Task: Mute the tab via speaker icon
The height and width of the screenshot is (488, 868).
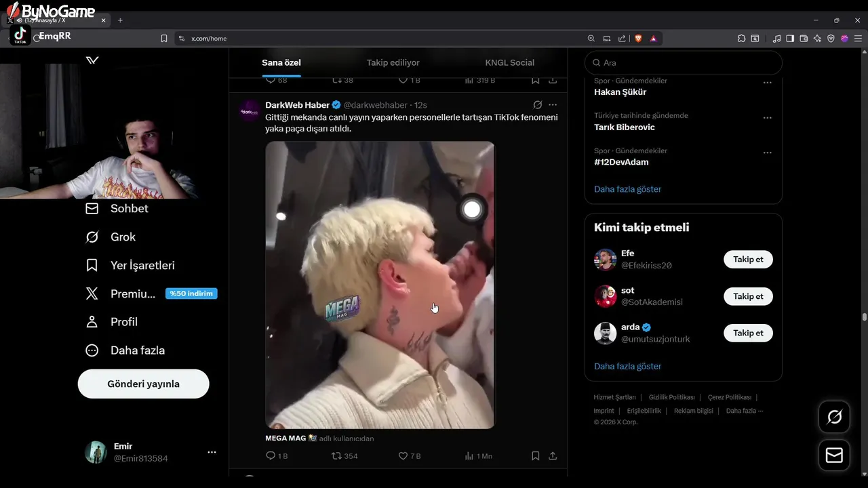Action: [19, 20]
